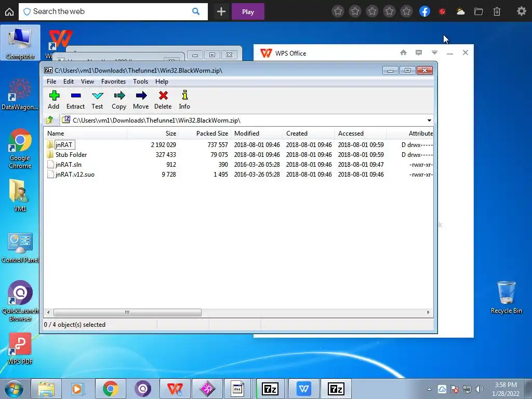
Task: Click the trash icon in top bar
Action: [497, 11]
